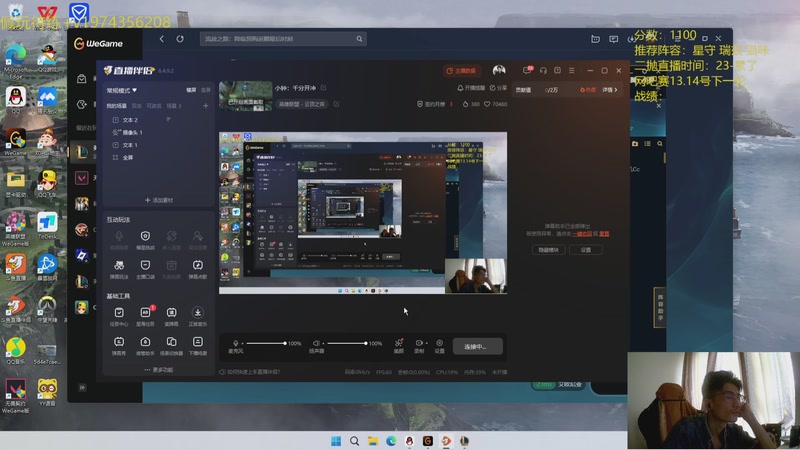
Task: Open the Valorant icon in the WeGame sidebar
Action: [x=82, y=178]
